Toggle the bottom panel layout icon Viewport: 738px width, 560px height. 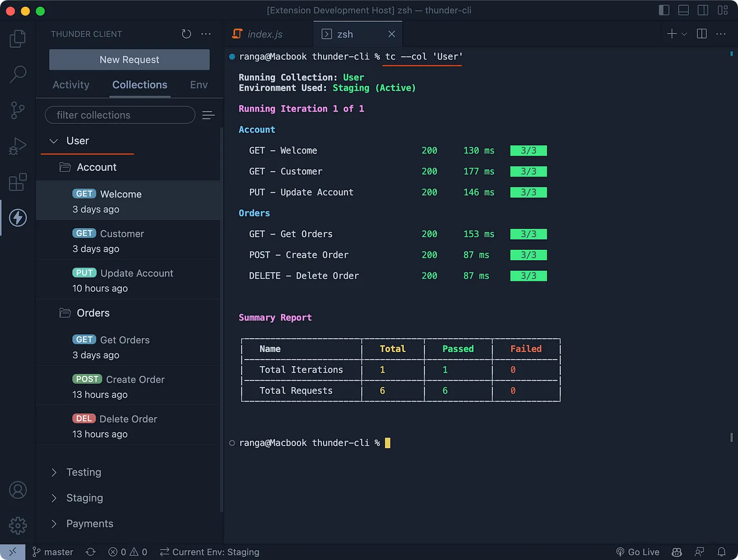(684, 10)
